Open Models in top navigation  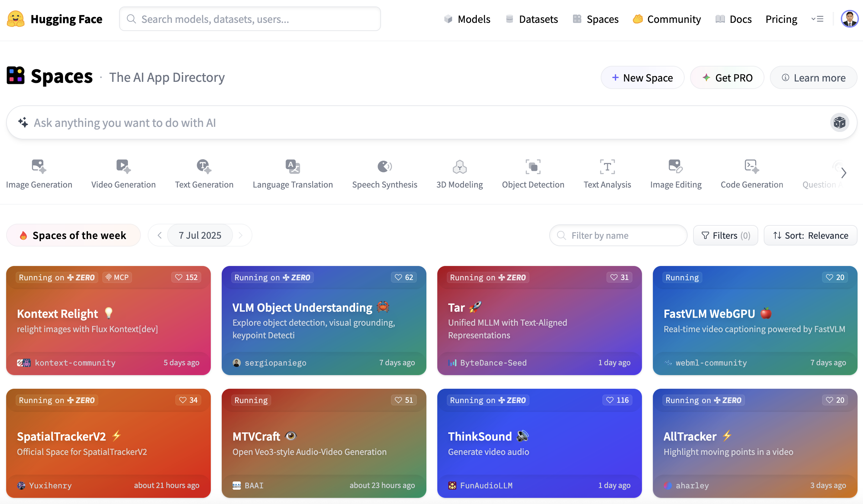pos(467,19)
